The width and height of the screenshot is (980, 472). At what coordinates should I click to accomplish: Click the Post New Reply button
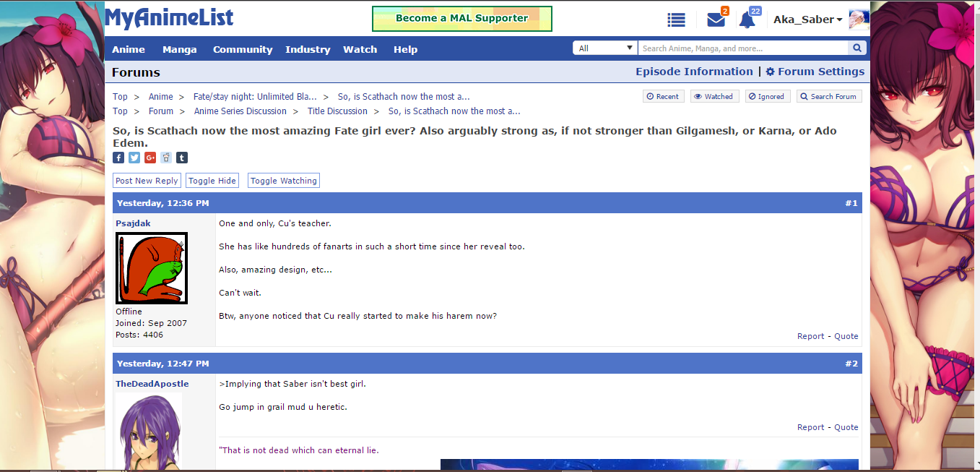tap(147, 181)
